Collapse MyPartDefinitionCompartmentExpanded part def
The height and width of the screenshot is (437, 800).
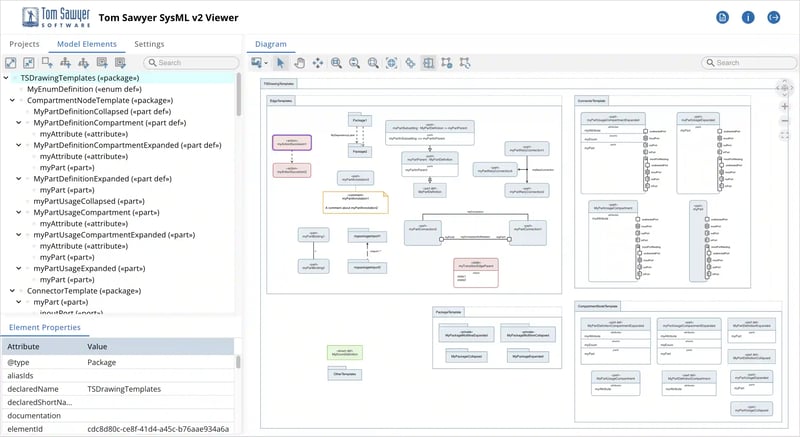pyautogui.click(x=19, y=145)
